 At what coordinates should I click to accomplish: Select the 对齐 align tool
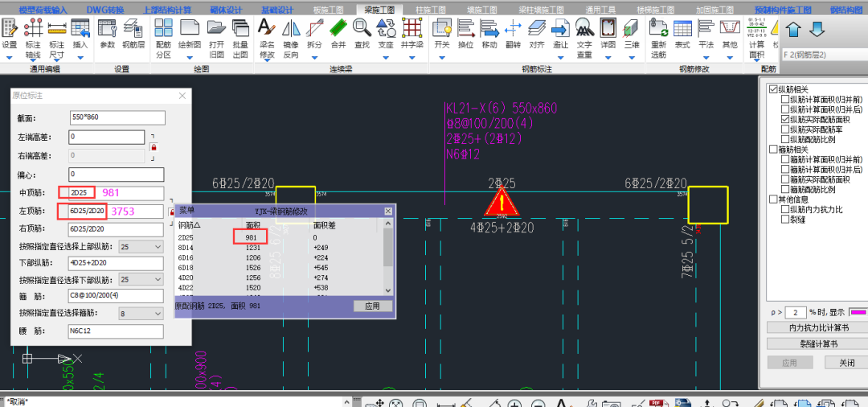536,33
